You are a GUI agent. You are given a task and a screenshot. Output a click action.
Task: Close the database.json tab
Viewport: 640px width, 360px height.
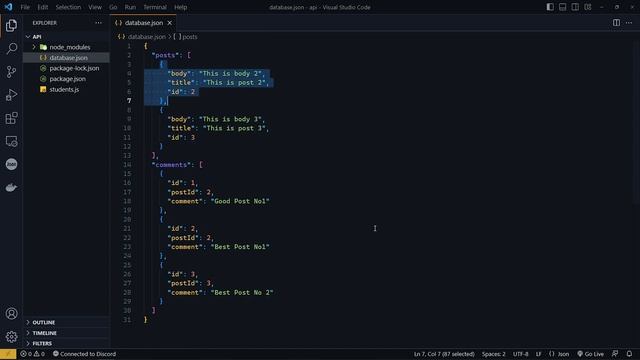169,23
